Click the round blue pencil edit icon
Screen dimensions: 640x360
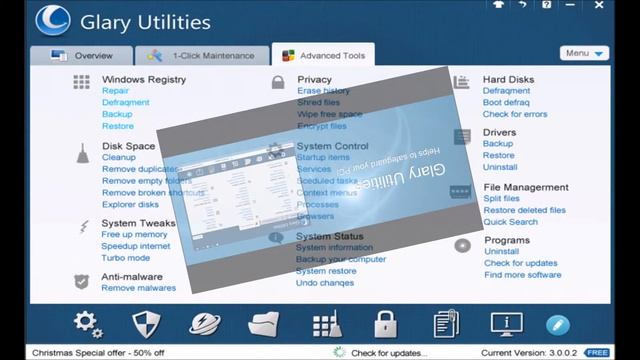click(x=558, y=325)
